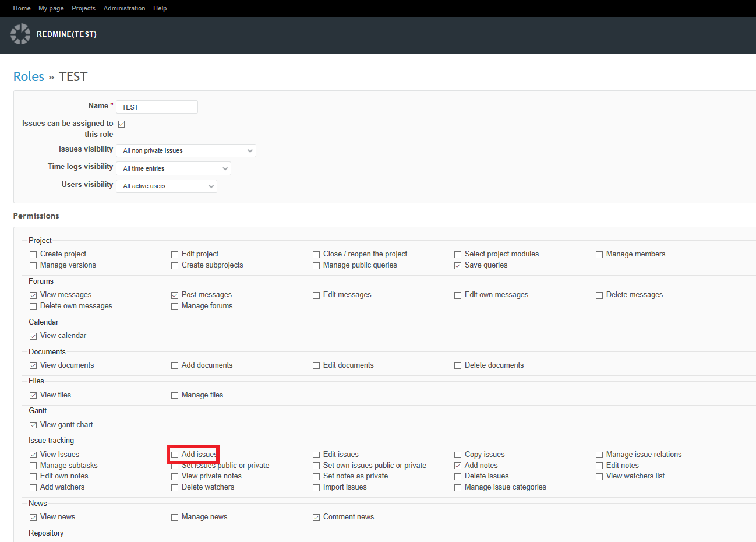Go to Projects in top menu

point(83,8)
